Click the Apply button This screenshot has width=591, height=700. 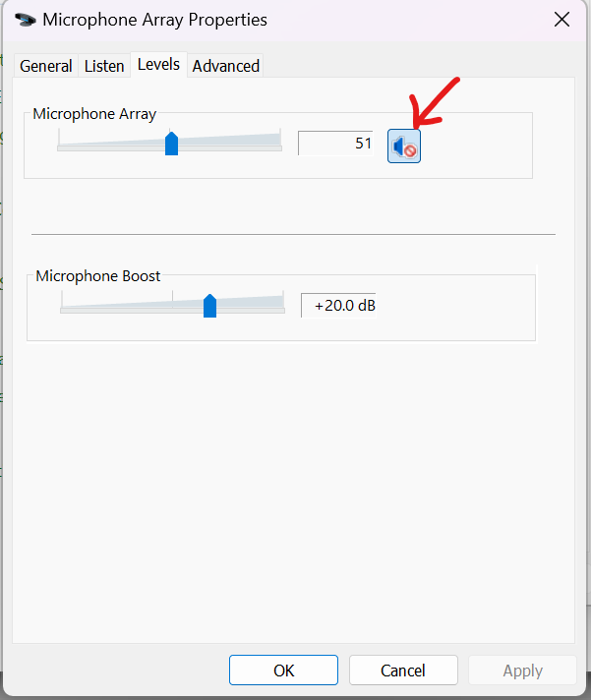tap(522, 671)
